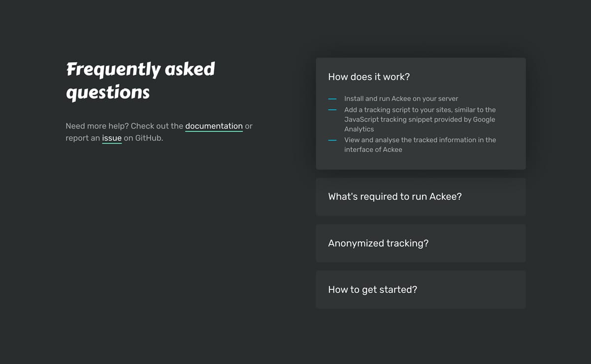Select the "How does it work?" question title
The height and width of the screenshot is (364, 591).
click(x=369, y=77)
